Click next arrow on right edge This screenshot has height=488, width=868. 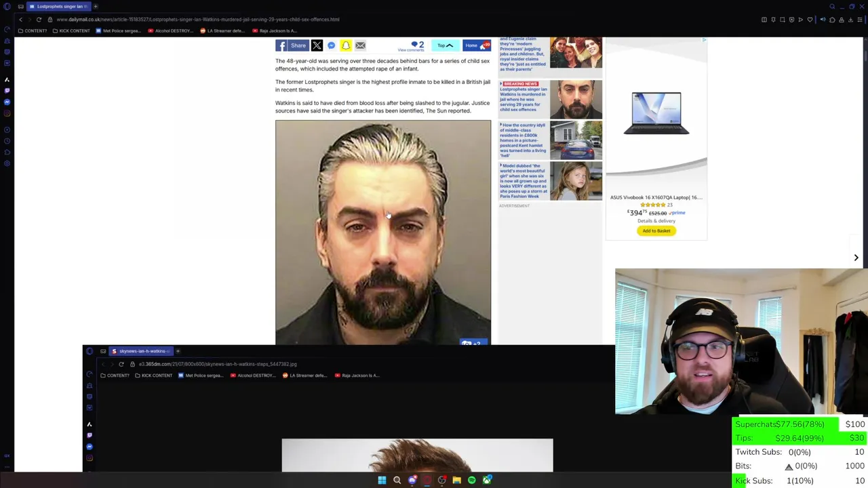pos(856,258)
